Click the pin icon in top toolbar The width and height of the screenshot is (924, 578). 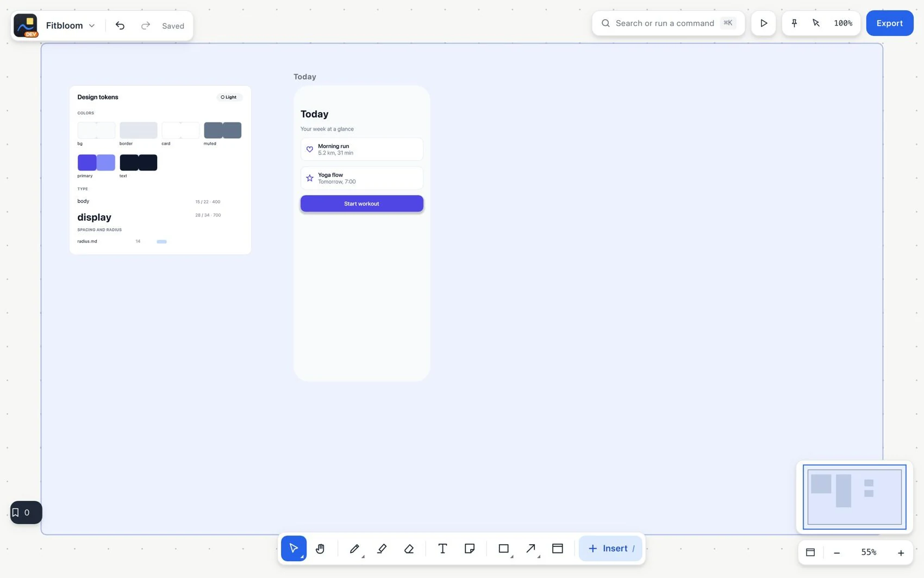click(794, 23)
